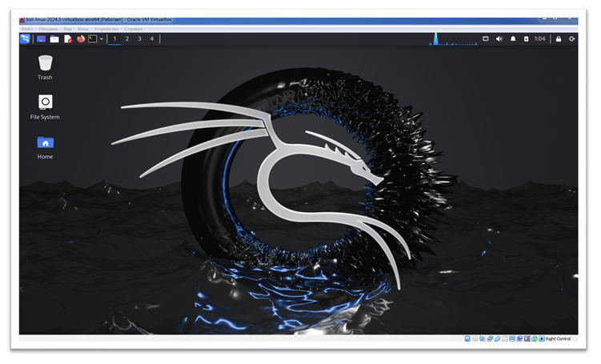Click the keyboard capture arrow icon

click(x=542, y=338)
